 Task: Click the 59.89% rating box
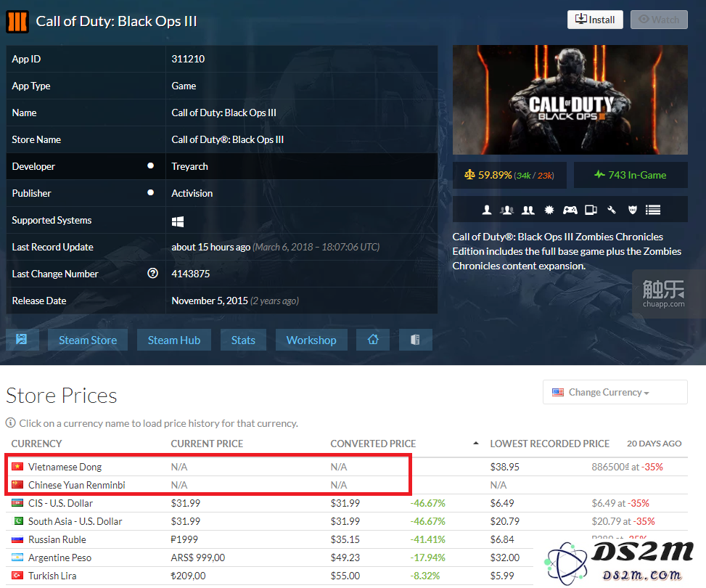[509, 175]
